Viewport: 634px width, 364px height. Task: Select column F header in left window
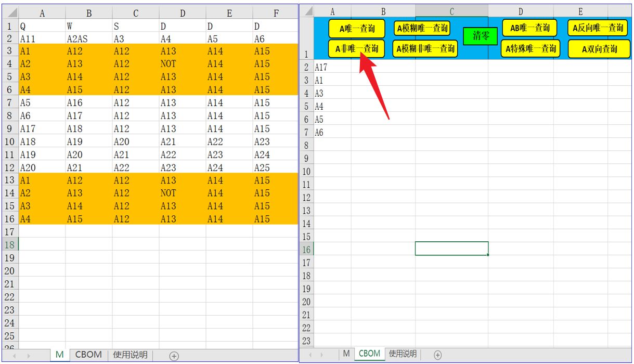click(x=276, y=14)
